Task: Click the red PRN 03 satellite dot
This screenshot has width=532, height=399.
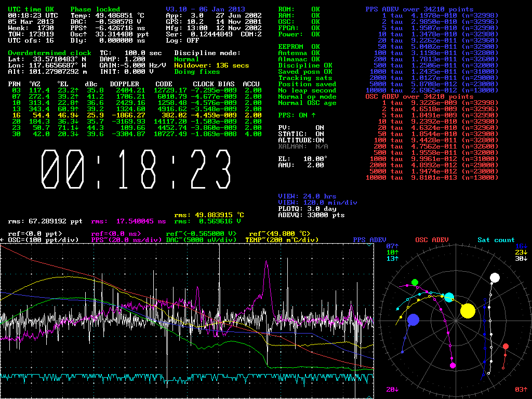Action: [x=506, y=347]
